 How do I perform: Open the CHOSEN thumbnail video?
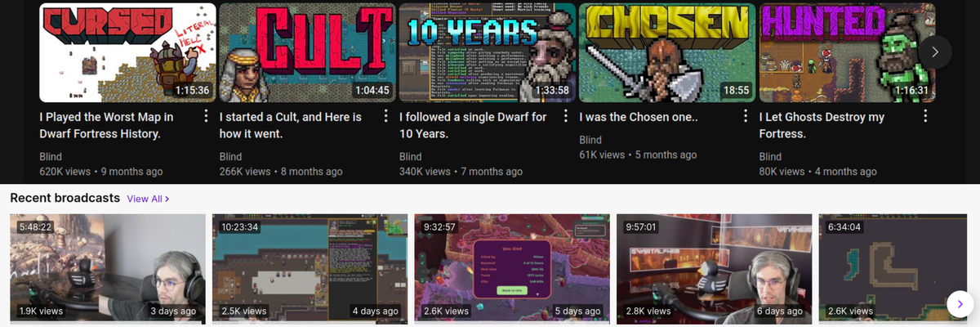[666, 52]
